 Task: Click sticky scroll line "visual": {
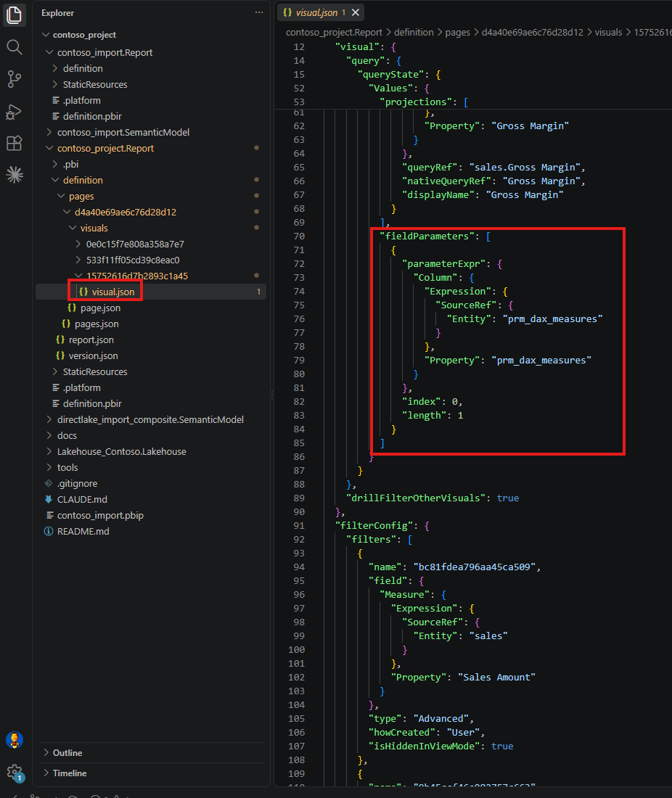[365, 47]
